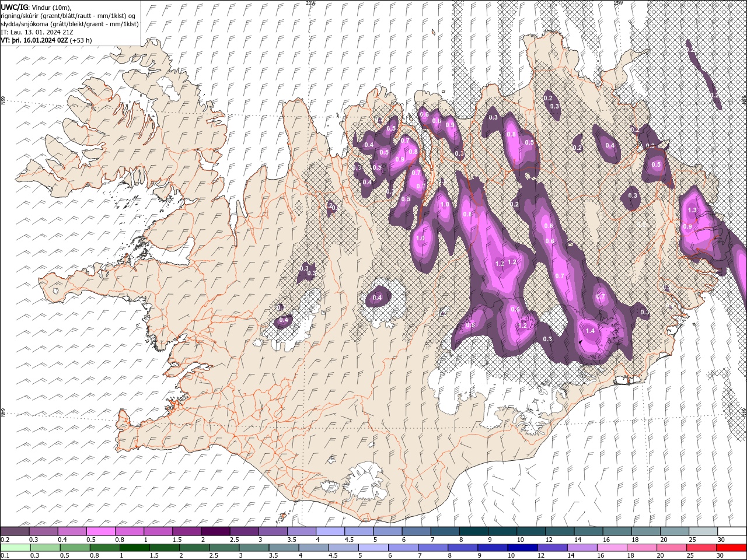
Task: Pick the light lavender swatch labeled 4 in the upper legend
Action: coord(330,531)
